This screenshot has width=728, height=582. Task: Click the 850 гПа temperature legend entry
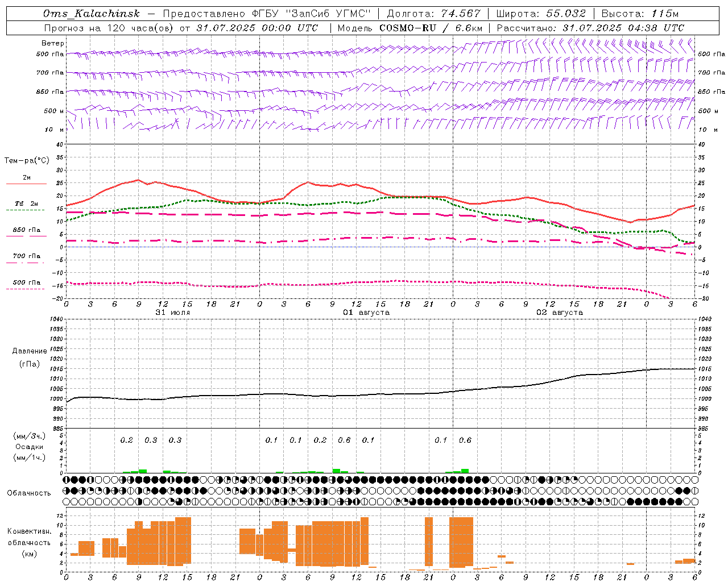click(26, 230)
